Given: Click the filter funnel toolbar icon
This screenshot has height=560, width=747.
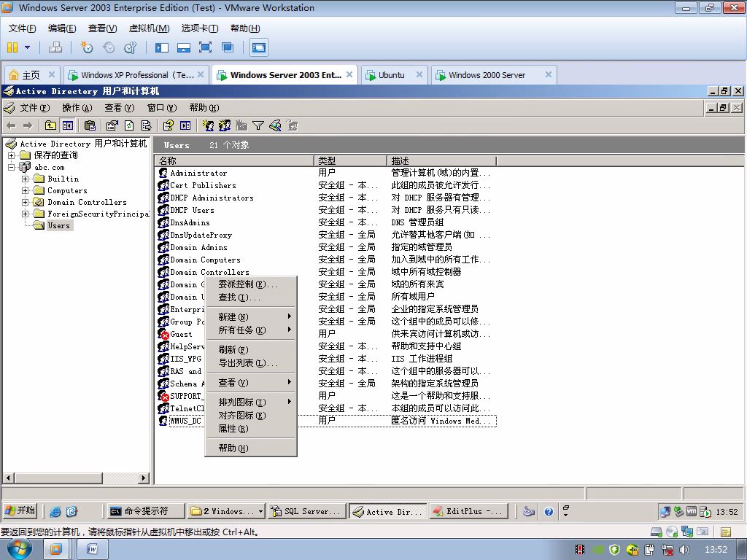Looking at the screenshot, I should (258, 125).
